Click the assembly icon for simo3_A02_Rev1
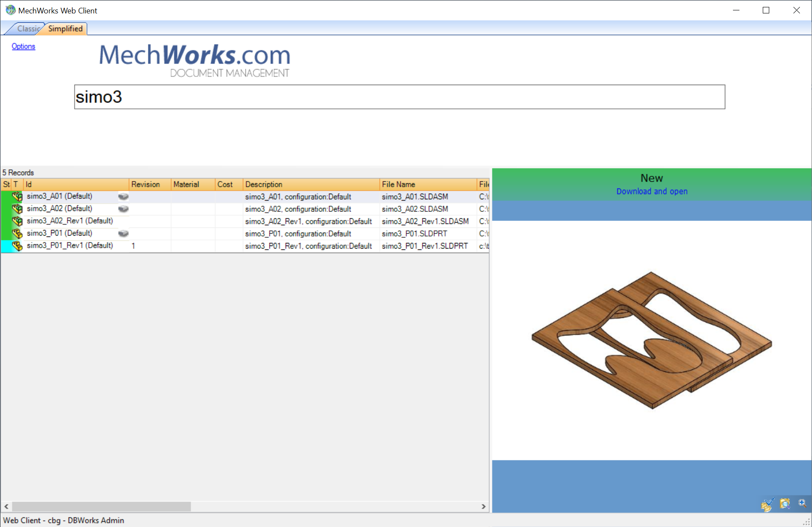 click(x=17, y=221)
